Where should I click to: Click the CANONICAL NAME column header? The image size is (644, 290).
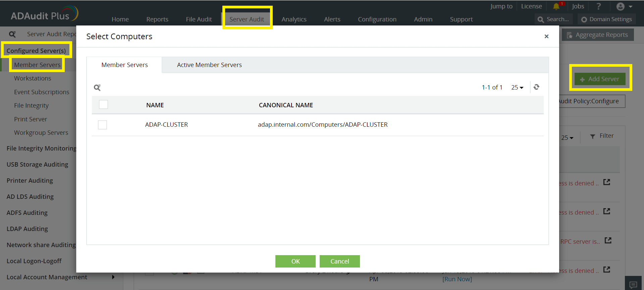(286, 105)
